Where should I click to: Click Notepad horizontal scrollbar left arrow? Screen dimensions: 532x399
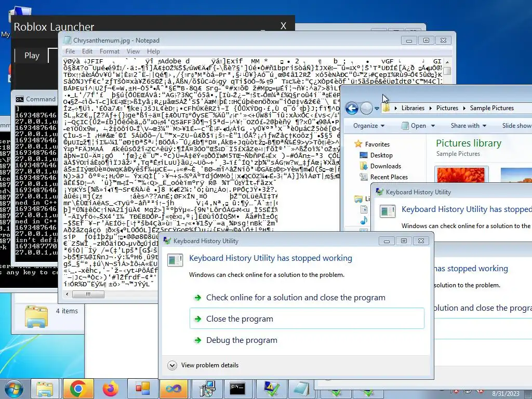point(67,294)
